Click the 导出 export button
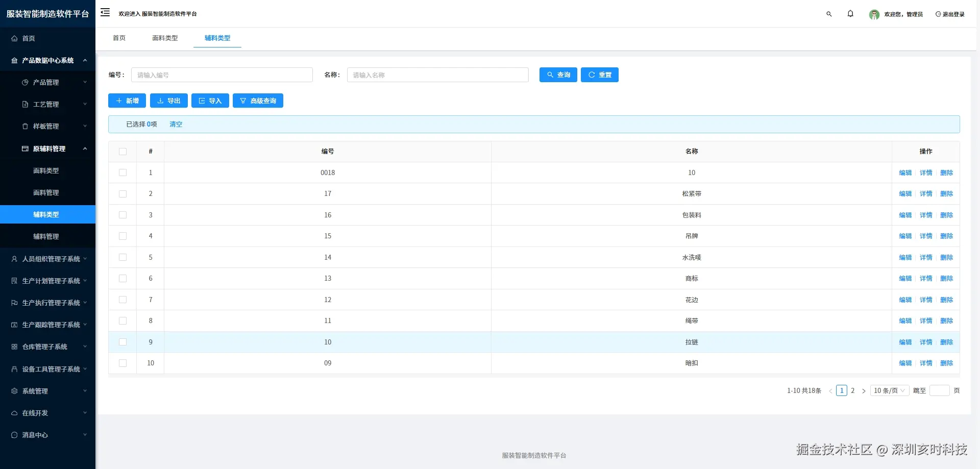Viewport: 980px width, 469px height. [x=169, y=101]
